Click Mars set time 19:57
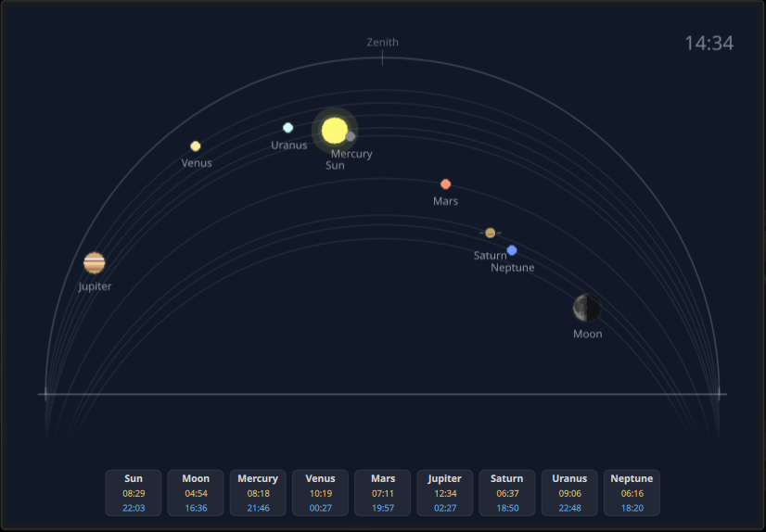 coord(383,508)
